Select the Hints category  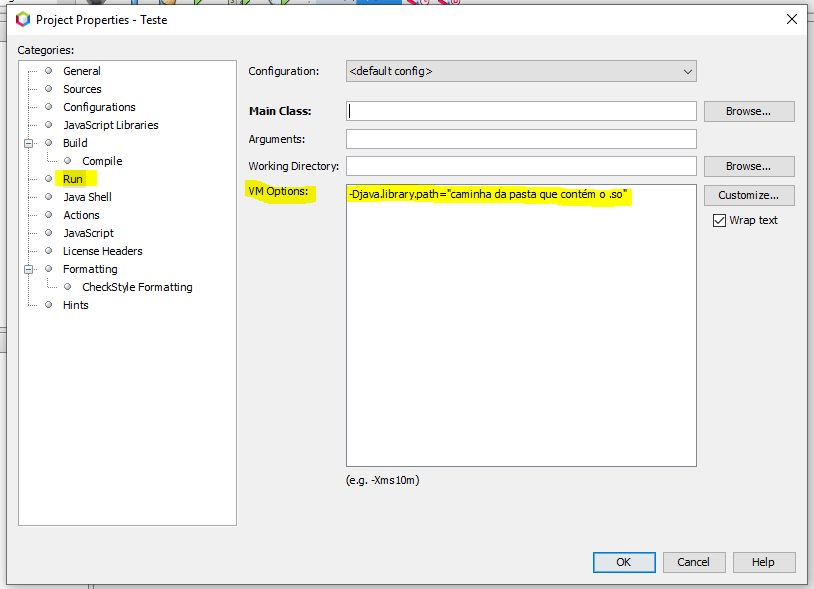pos(76,305)
